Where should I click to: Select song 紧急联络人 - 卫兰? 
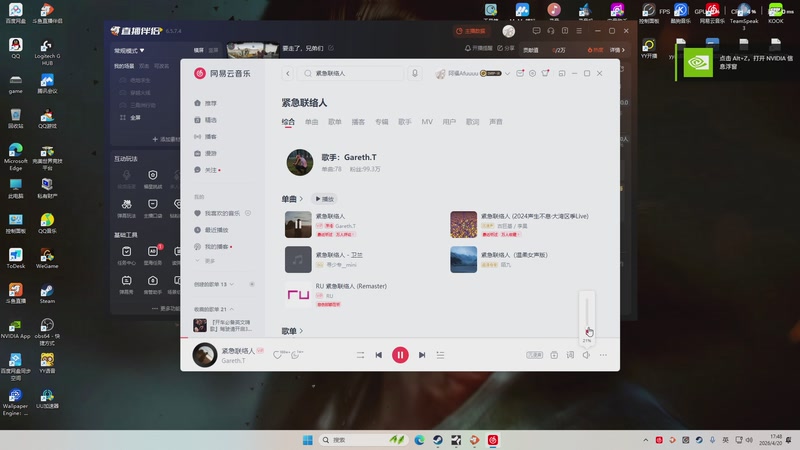click(339, 255)
